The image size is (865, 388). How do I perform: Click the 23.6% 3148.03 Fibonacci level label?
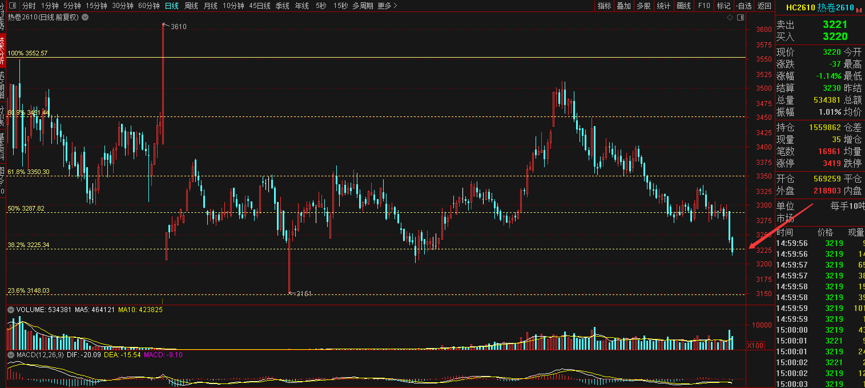point(29,290)
